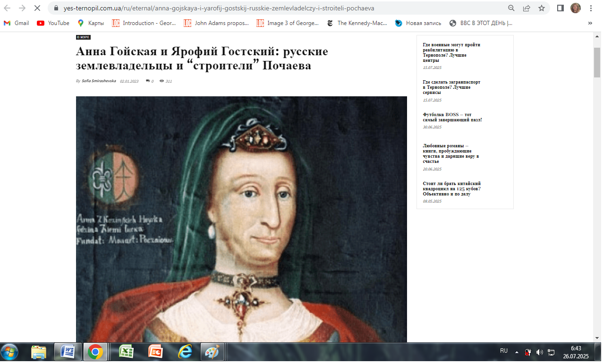Open the Карты bookmark

click(x=91, y=23)
